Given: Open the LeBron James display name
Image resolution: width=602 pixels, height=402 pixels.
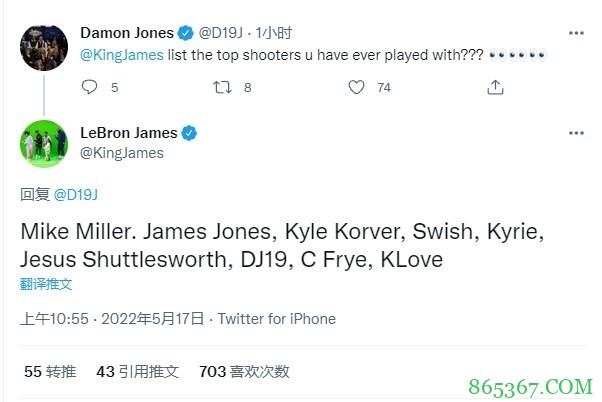Looking at the screenshot, I should click(x=128, y=133).
